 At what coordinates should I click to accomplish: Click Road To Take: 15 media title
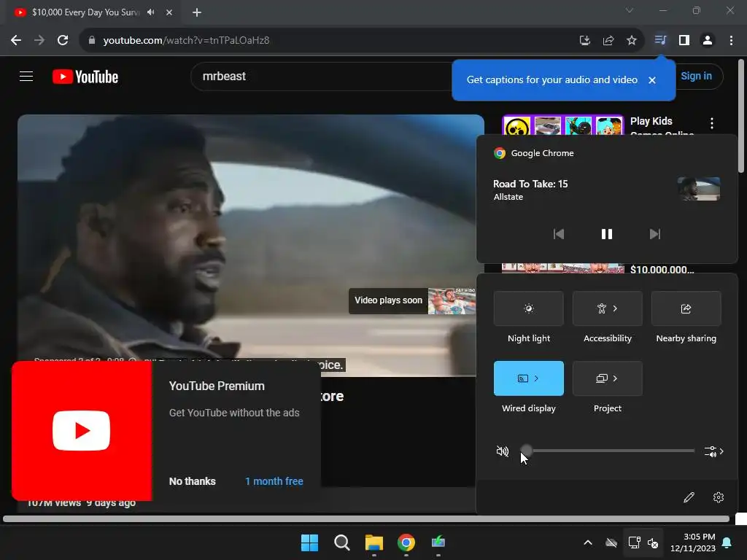coord(530,184)
